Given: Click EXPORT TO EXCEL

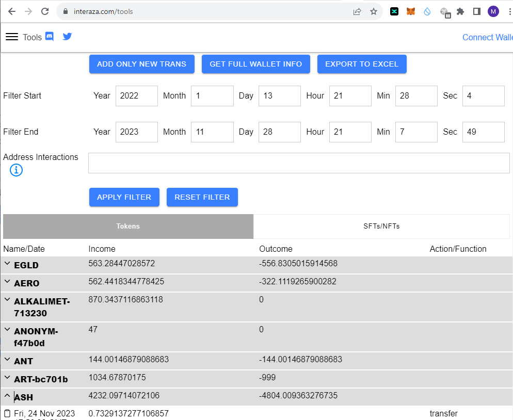Looking at the screenshot, I should (362, 64).
